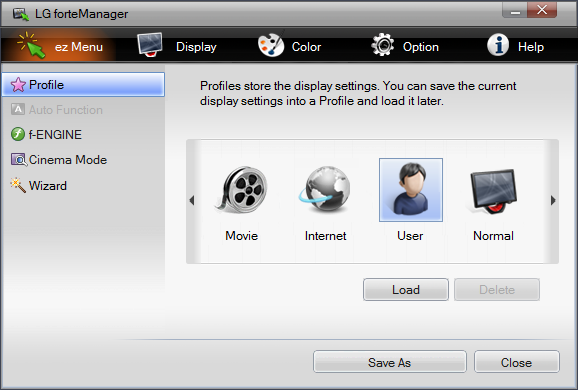Screen dimensions: 578x390
Task: Launch the Wizard sidebar item
Action: pos(83,185)
